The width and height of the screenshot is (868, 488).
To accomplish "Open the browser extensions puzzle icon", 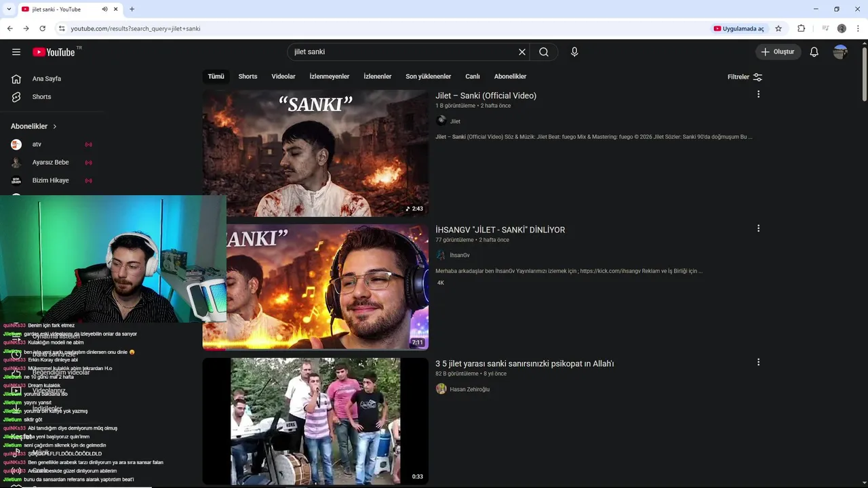I will 801,28.
